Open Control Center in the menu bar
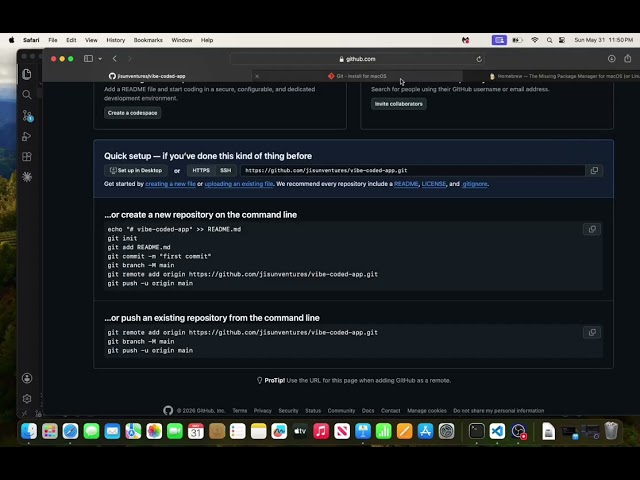Screen dimensions: 640x480 point(562,40)
